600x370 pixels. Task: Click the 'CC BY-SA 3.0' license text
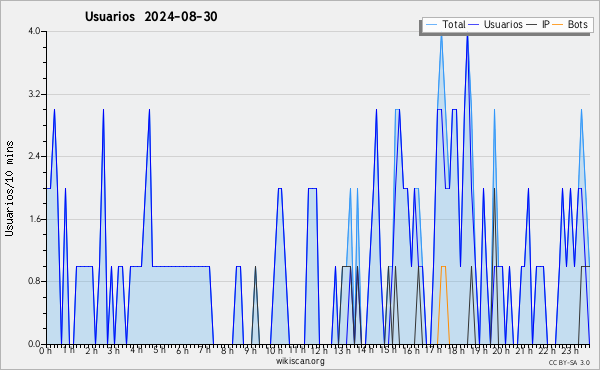[569, 363]
